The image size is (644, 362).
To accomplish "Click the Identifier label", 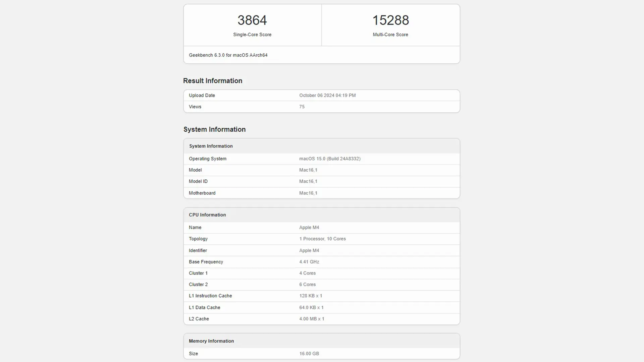I will tap(198, 250).
